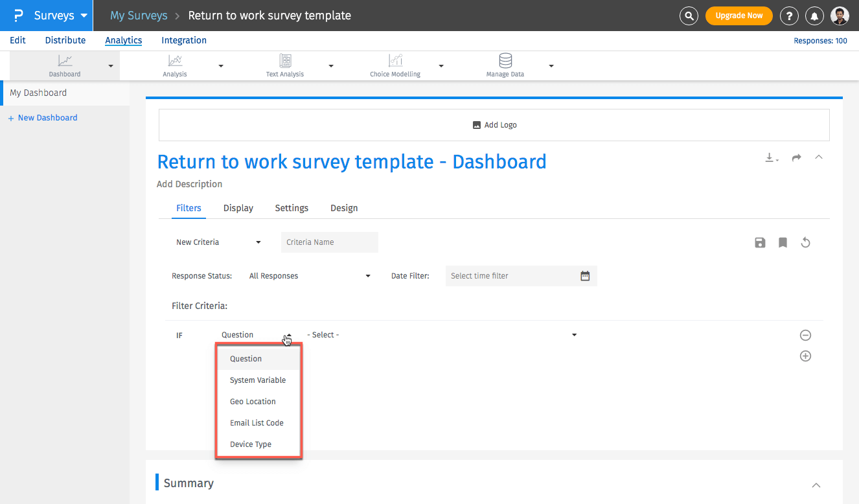Viewport: 859px width, 504px height.
Task: Expand the New Criteria dropdown
Action: point(218,242)
